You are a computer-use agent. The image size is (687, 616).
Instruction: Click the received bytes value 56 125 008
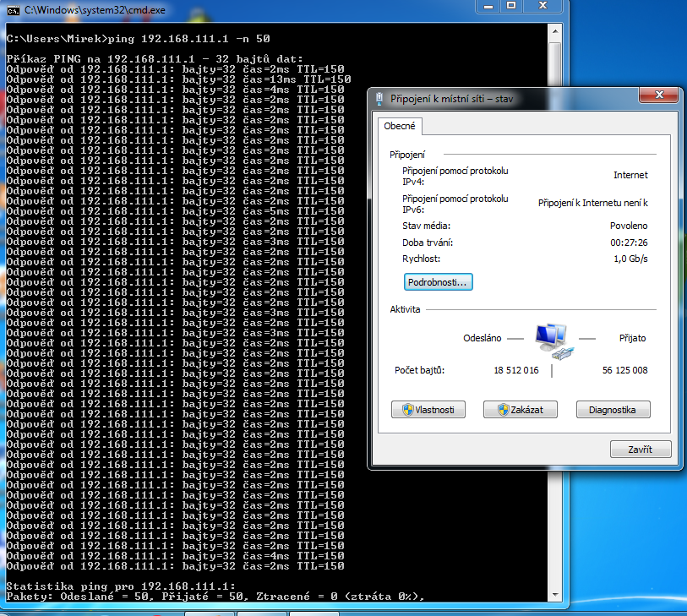(624, 370)
